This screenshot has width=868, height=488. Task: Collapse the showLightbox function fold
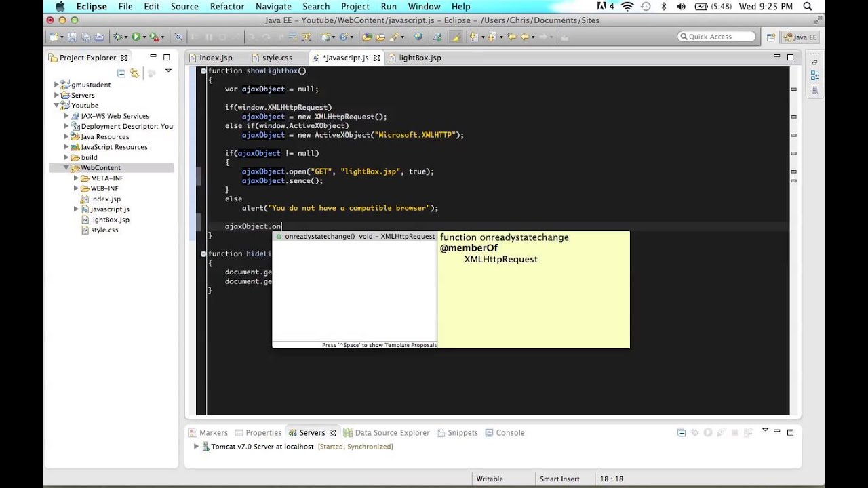[x=203, y=70]
